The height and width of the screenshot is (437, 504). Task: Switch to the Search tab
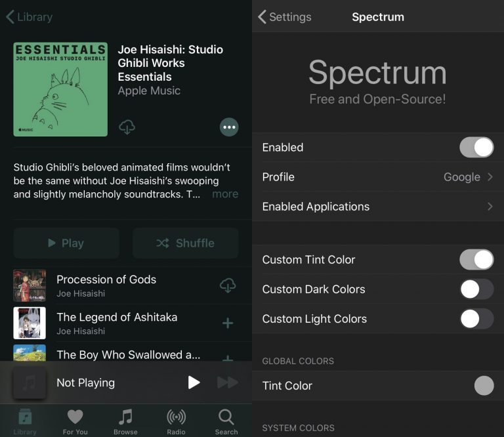pyautogui.click(x=226, y=422)
